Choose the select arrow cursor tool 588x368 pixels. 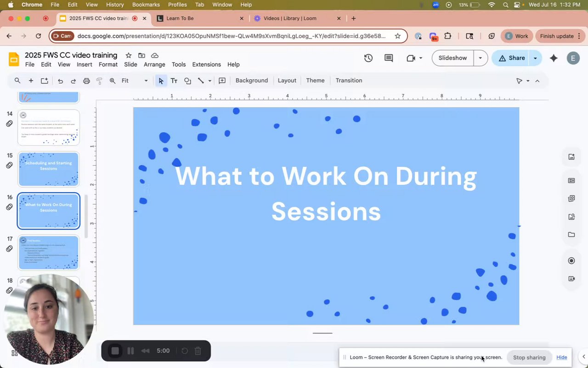tap(161, 80)
